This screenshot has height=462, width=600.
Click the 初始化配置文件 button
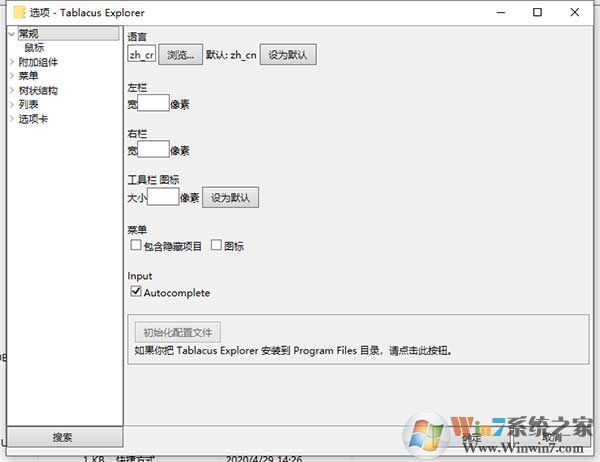click(178, 332)
